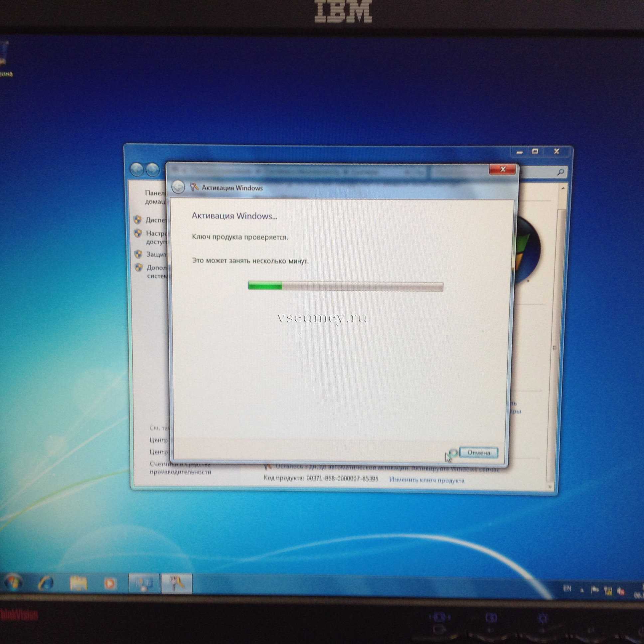Click the volume speaker tray icon
The width and height of the screenshot is (644, 644).
click(621, 592)
